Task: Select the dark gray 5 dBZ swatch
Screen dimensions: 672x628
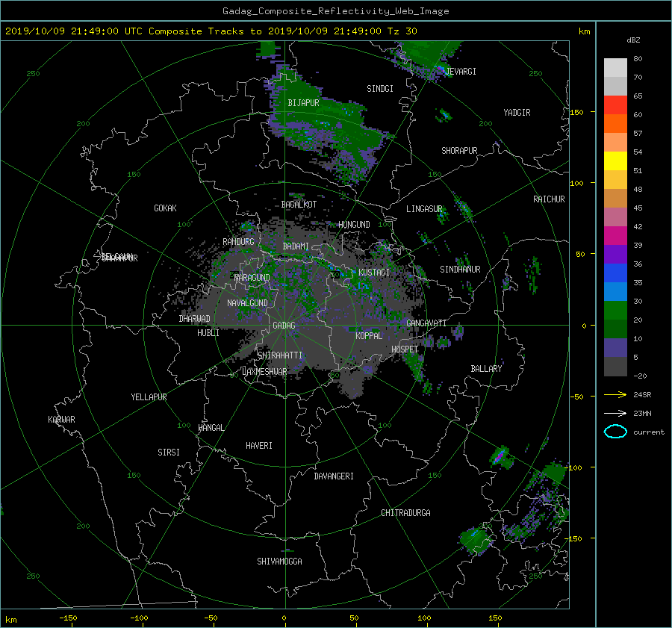Action: click(x=615, y=367)
